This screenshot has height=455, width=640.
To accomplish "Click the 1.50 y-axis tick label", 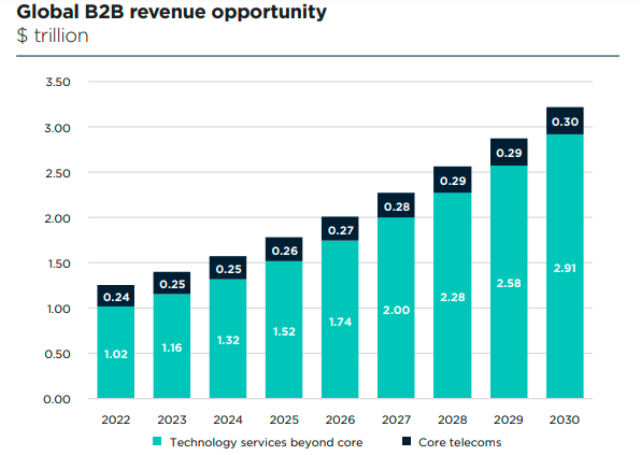I will pyautogui.click(x=59, y=264).
